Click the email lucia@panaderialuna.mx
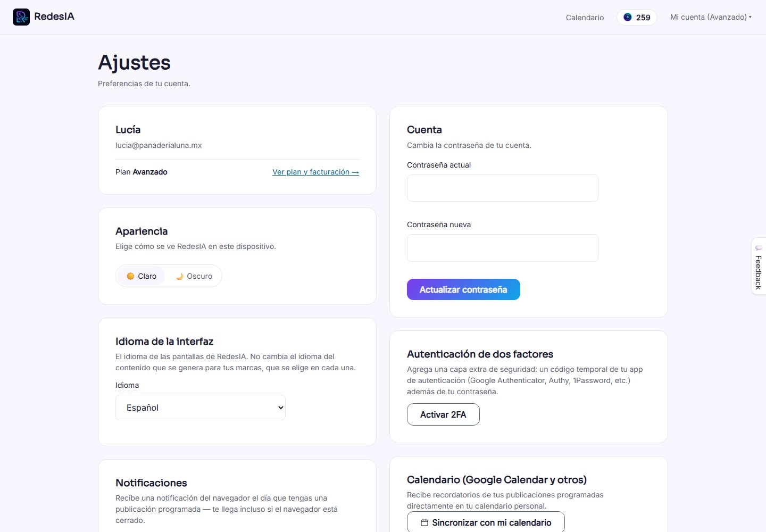The height and width of the screenshot is (532, 766). (x=159, y=145)
